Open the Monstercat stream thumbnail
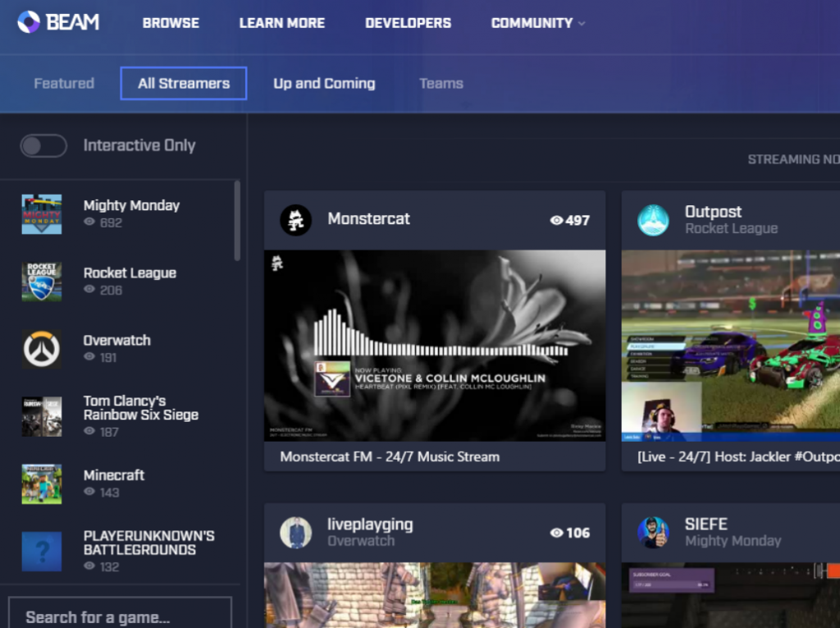Screen dimensions: 840x628 [435, 346]
